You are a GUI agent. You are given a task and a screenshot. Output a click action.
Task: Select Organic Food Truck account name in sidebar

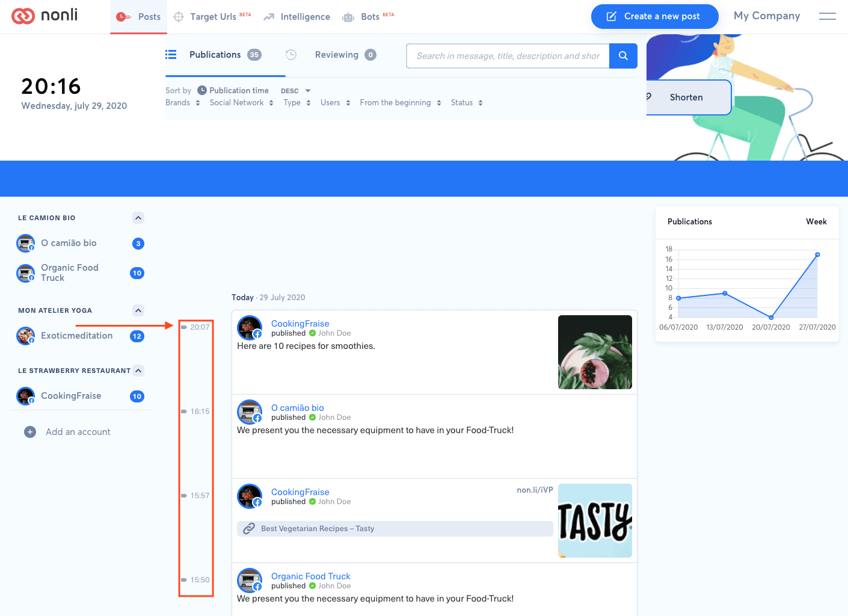pos(70,273)
